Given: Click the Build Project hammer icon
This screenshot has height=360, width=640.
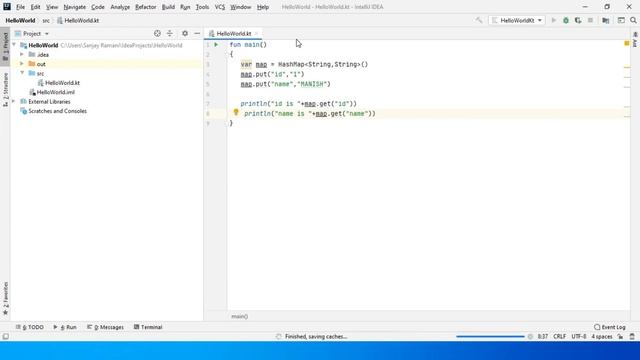Looking at the screenshot, I should click(479, 20).
